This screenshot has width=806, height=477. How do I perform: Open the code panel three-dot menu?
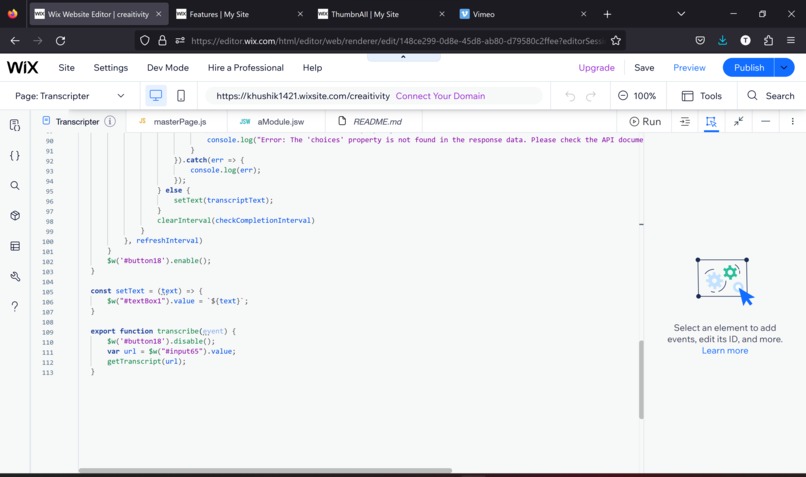(792, 121)
